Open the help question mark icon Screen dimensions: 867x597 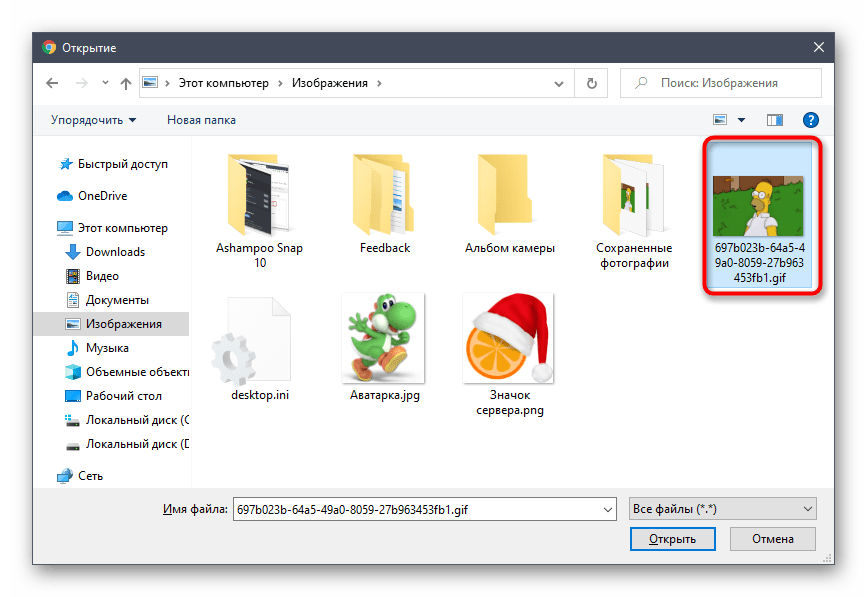click(x=811, y=120)
